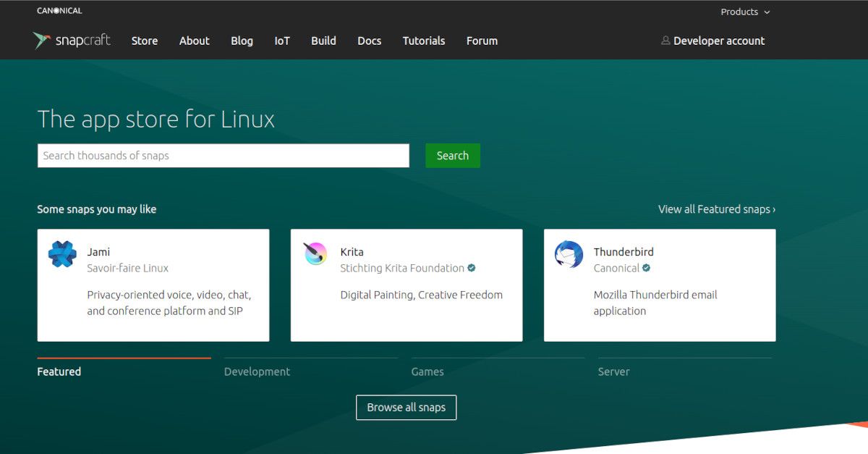Click publisher Savoir-faire Linux
Screen dimensions: 868x454
click(x=128, y=268)
